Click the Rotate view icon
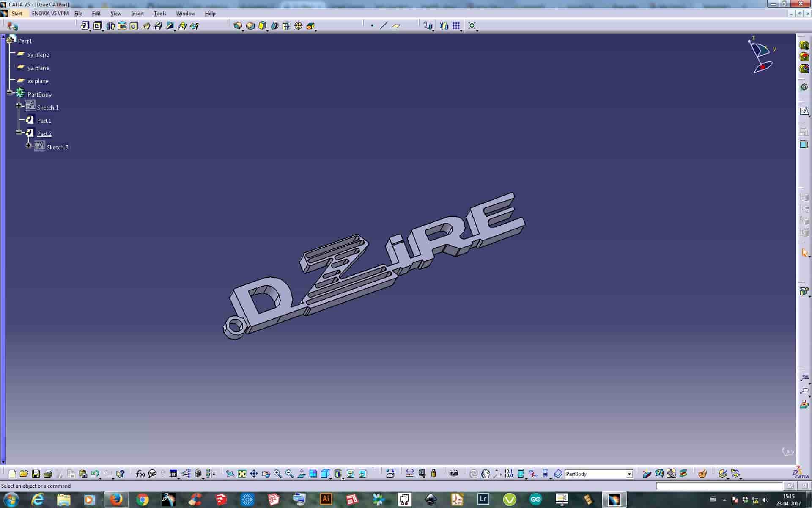Viewport: 812px width, 508px height. (x=266, y=474)
